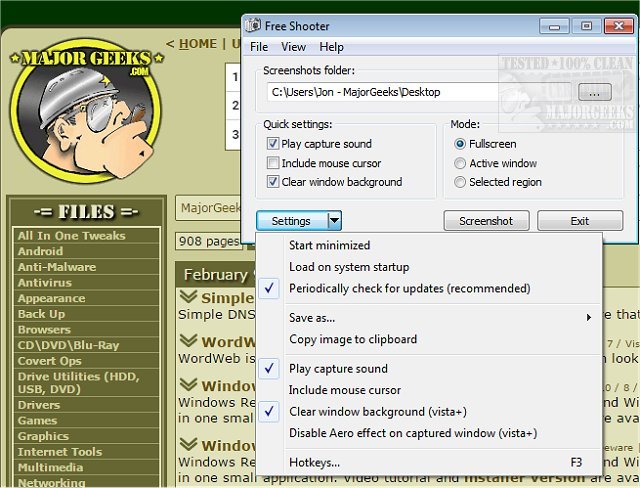Choose Selected region mode
640x488 pixels.
click(460, 182)
